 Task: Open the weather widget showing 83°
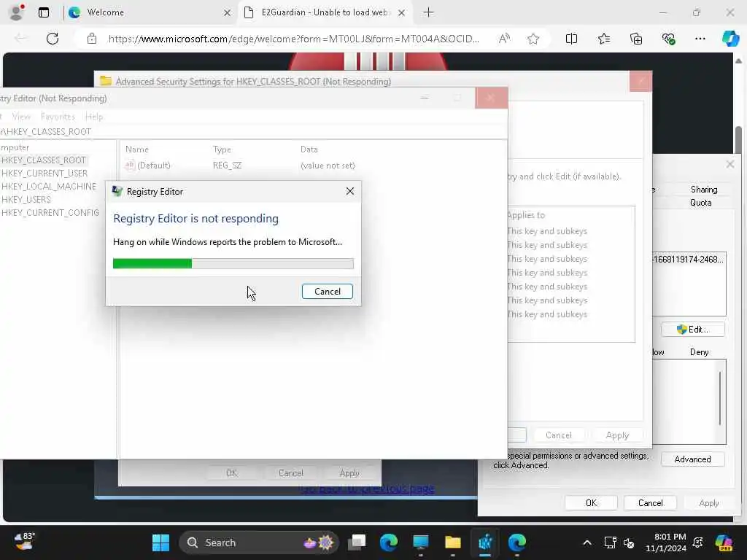pos(24,542)
